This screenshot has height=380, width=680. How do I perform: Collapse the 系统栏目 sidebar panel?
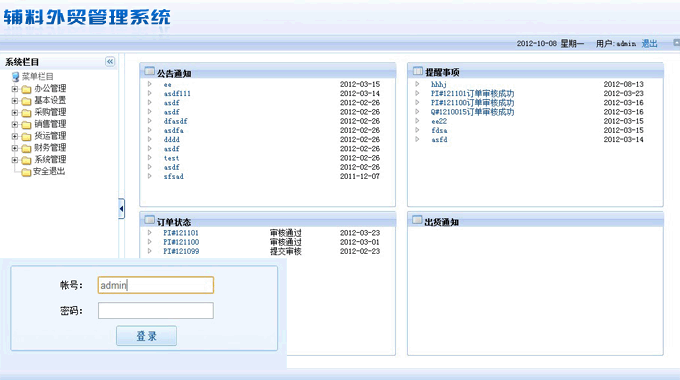110,62
